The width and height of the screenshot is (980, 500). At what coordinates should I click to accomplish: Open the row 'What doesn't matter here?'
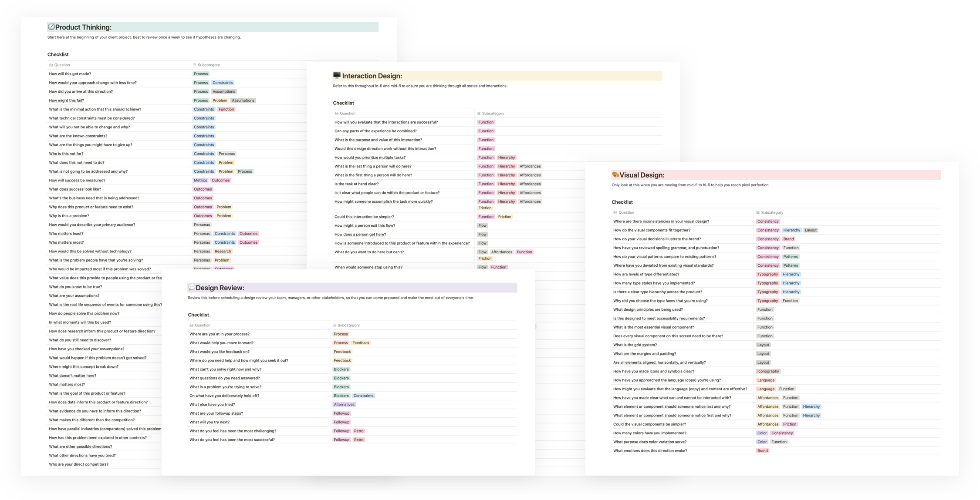click(x=73, y=376)
